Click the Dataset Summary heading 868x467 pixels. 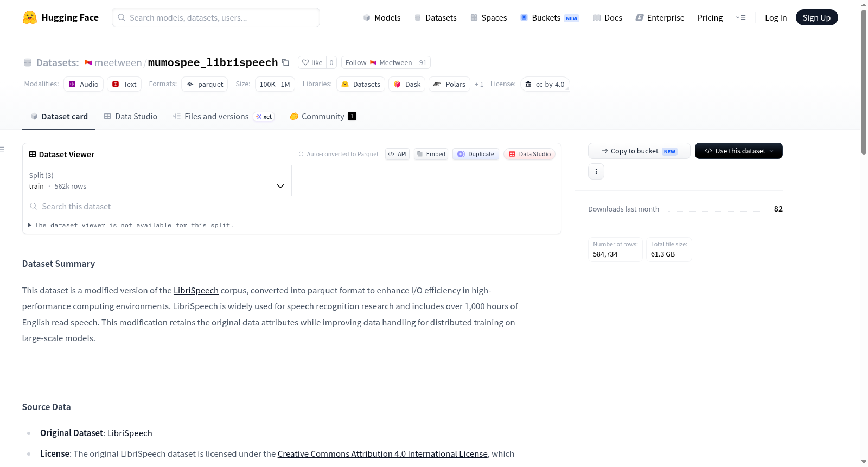click(x=59, y=264)
